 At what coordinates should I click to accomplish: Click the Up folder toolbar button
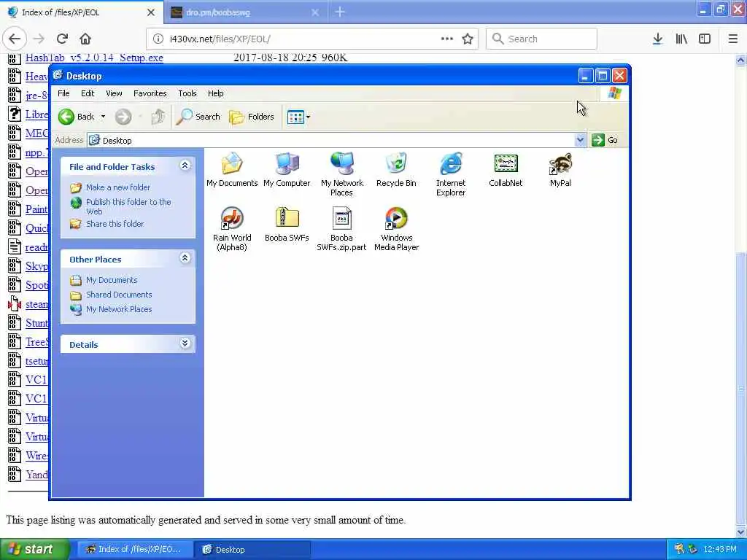(x=158, y=117)
